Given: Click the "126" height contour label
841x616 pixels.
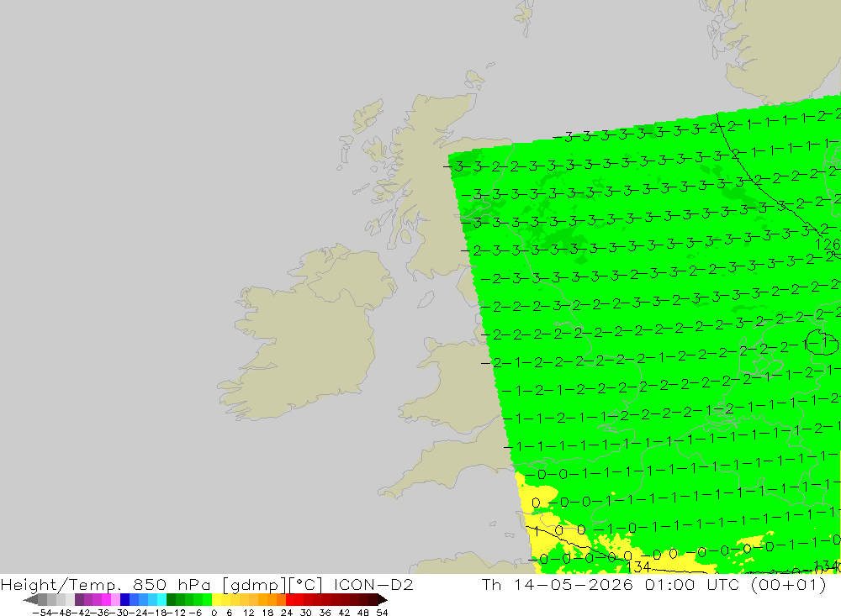Looking at the screenshot, I should pyautogui.click(x=827, y=245).
